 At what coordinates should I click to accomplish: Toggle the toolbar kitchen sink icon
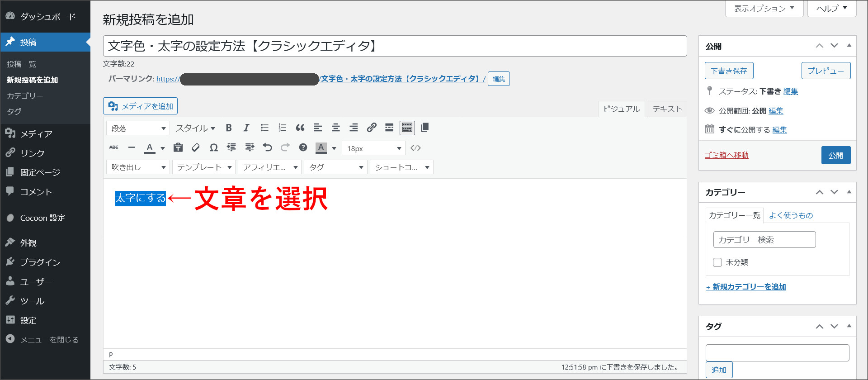pos(407,128)
